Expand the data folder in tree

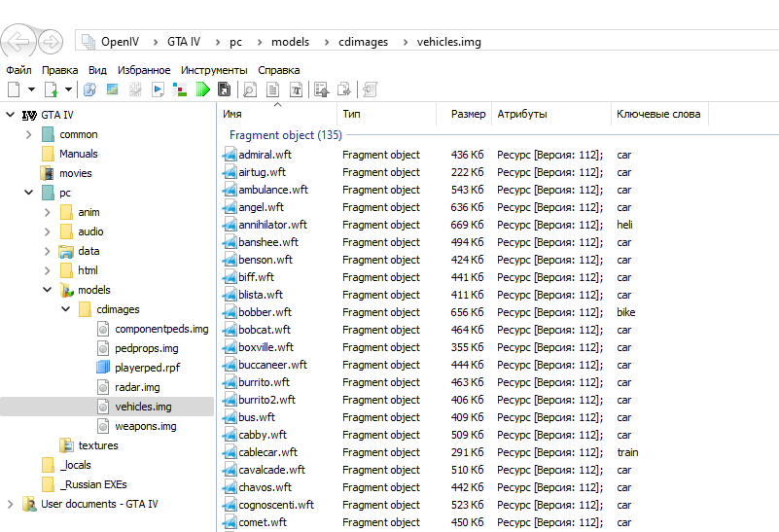tap(48, 251)
